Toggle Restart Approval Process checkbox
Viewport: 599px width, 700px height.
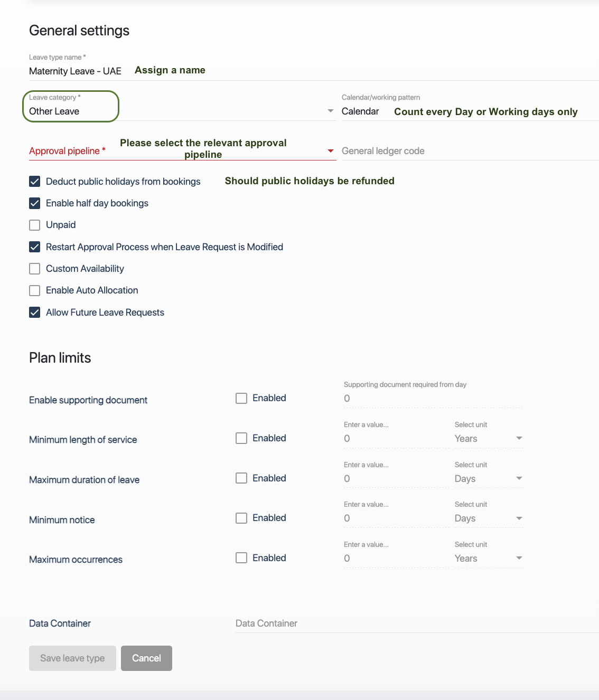(x=35, y=247)
